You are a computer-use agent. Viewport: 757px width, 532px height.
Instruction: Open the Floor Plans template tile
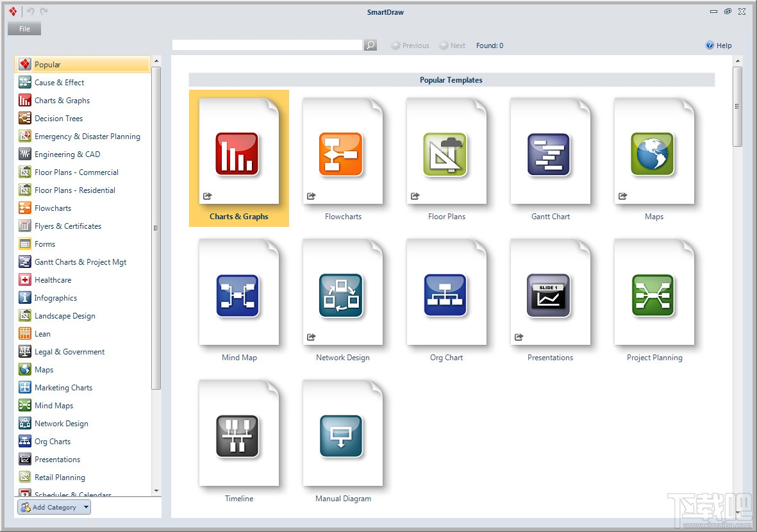point(447,158)
